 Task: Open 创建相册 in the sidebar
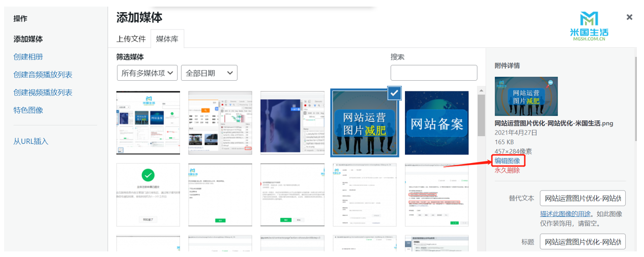28,57
